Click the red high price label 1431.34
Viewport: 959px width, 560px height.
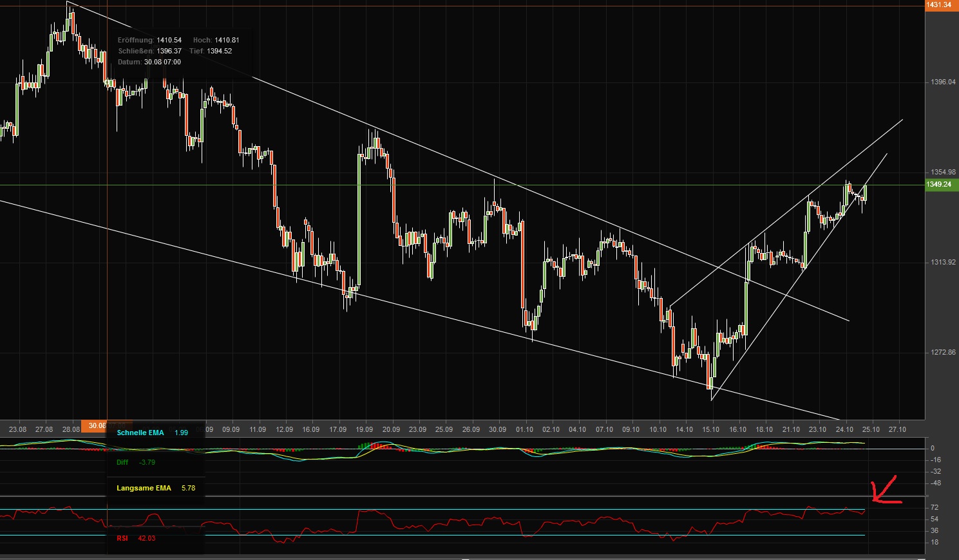[939, 5]
